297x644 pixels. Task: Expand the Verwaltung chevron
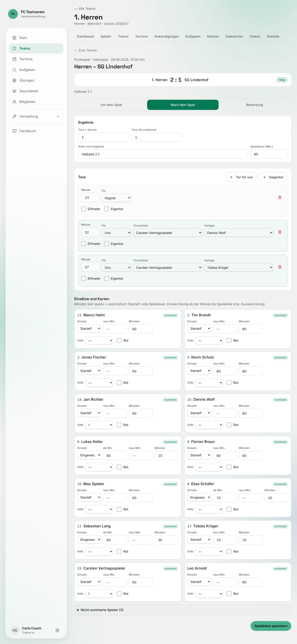click(58, 116)
